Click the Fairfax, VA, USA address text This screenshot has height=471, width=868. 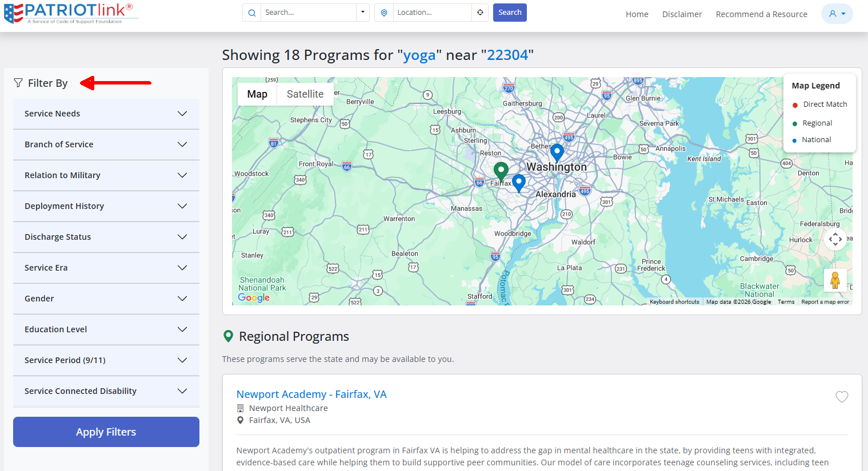click(279, 420)
